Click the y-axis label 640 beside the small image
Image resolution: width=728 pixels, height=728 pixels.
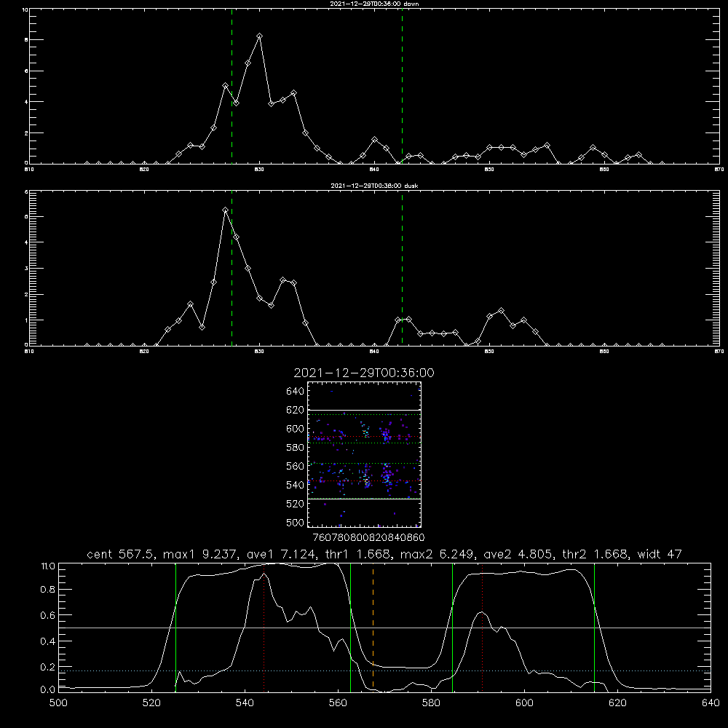296,391
